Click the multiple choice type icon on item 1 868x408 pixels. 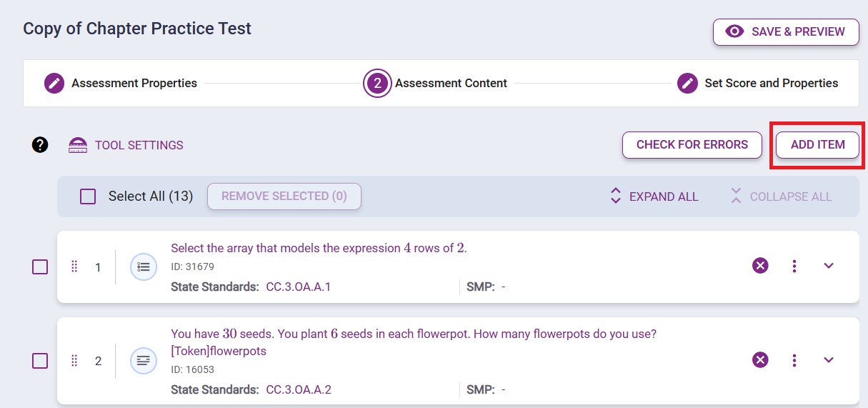point(143,267)
